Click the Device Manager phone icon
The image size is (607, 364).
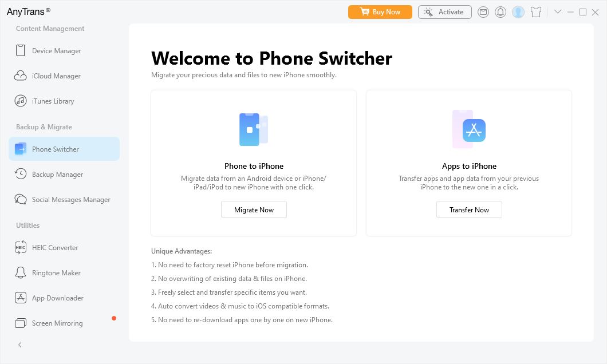[x=21, y=51]
